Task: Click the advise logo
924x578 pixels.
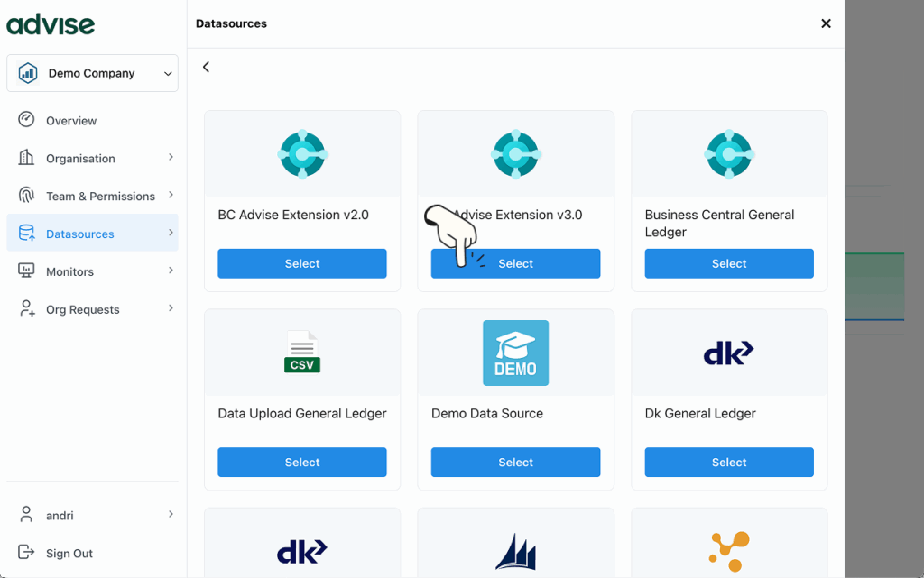Action: click(x=51, y=24)
